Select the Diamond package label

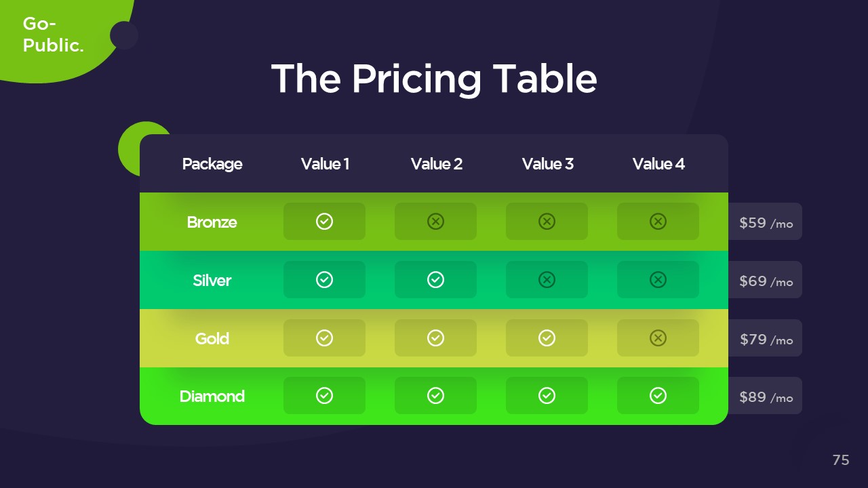[x=212, y=396]
